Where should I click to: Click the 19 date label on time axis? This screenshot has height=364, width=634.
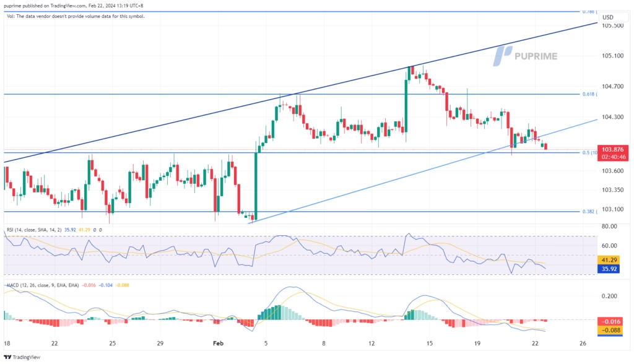[477, 344]
